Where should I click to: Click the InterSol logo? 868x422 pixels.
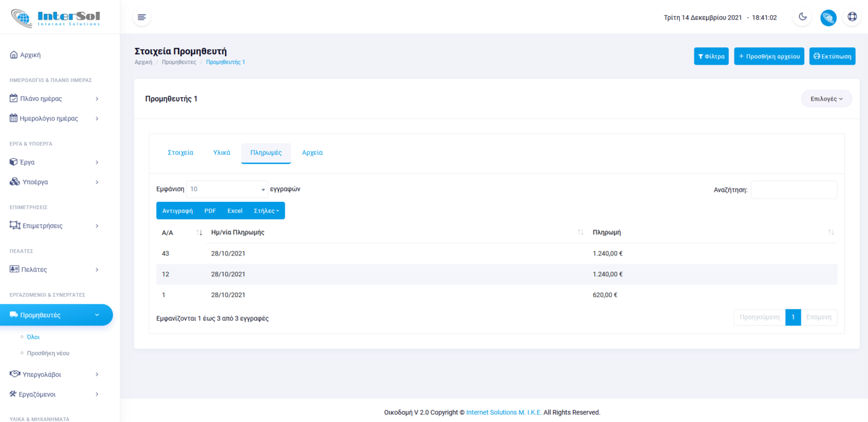point(56,17)
